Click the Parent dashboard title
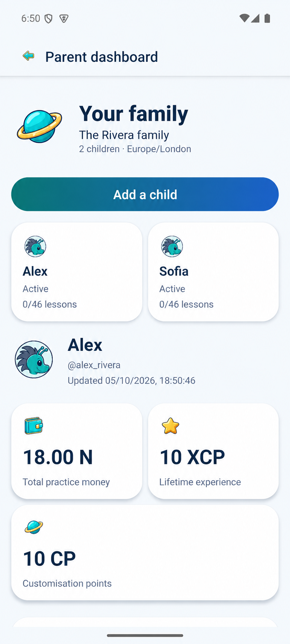This screenshot has width=290, height=644. click(102, 57)
